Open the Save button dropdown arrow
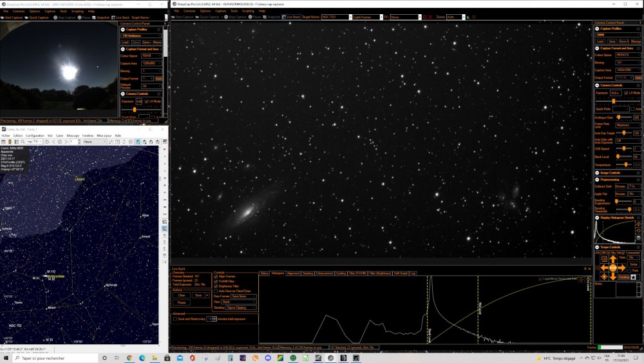The width and height of the screenshot is (644, 363). click(x=207, y=295)
